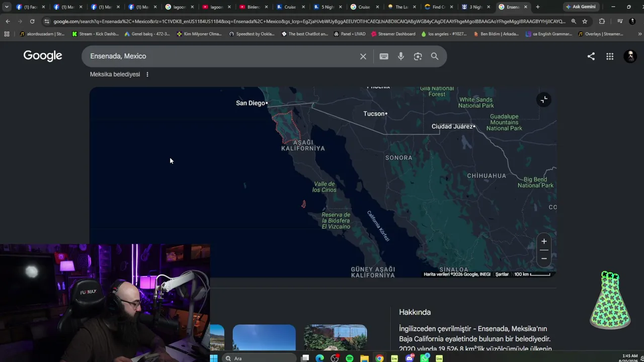Open the Extensions puzzle menu
Screen dimensions: 644x362
(x=602, y=22)
